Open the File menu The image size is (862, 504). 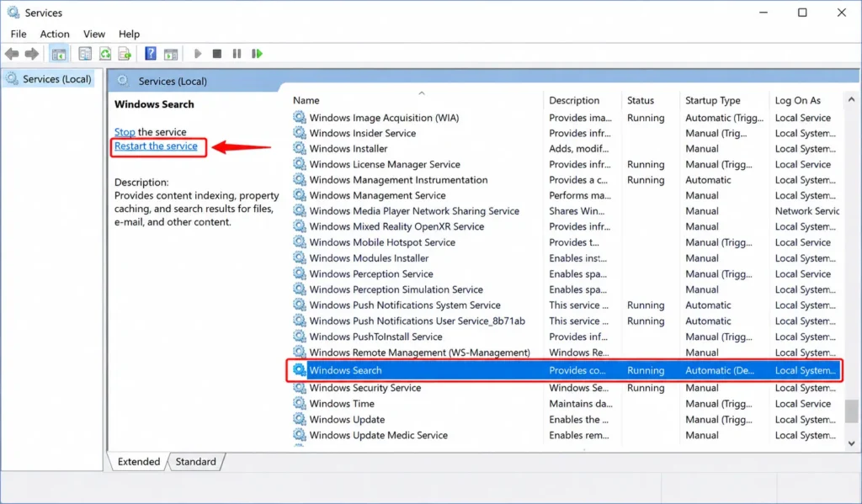click(x=19, y=34)
